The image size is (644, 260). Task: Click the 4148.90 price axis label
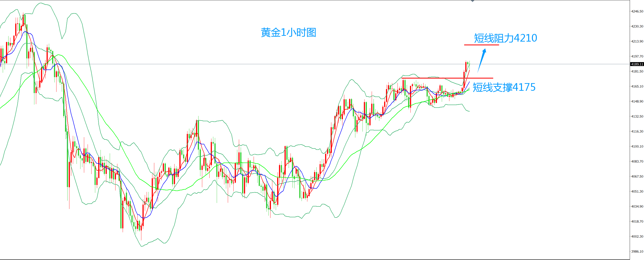point(637,101)
